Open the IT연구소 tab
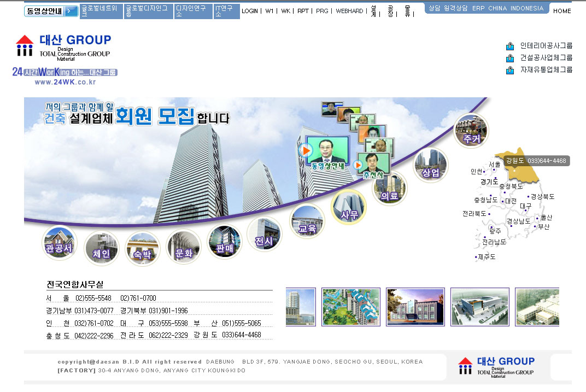The height and width of the screenshot is (392, 586). pyautogui.click(x=227, y=11)
